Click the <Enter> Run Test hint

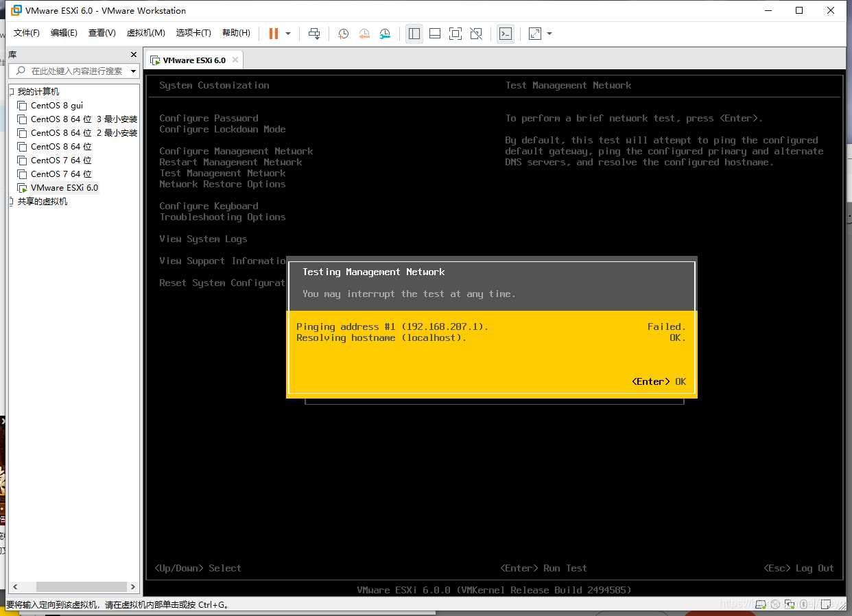tap(543, 568)
